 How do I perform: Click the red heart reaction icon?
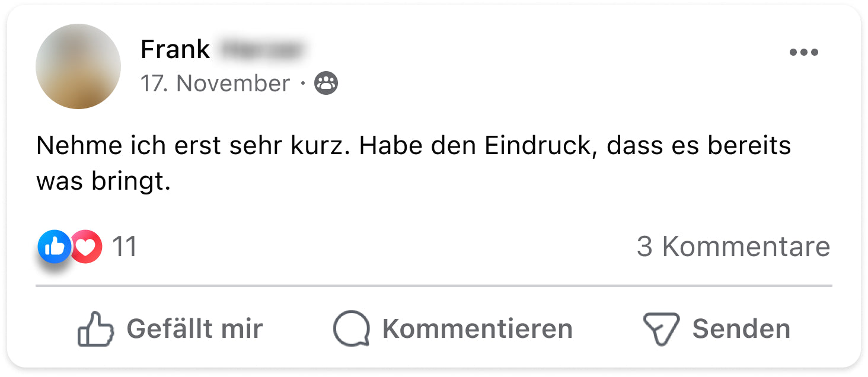pos(88,246)
